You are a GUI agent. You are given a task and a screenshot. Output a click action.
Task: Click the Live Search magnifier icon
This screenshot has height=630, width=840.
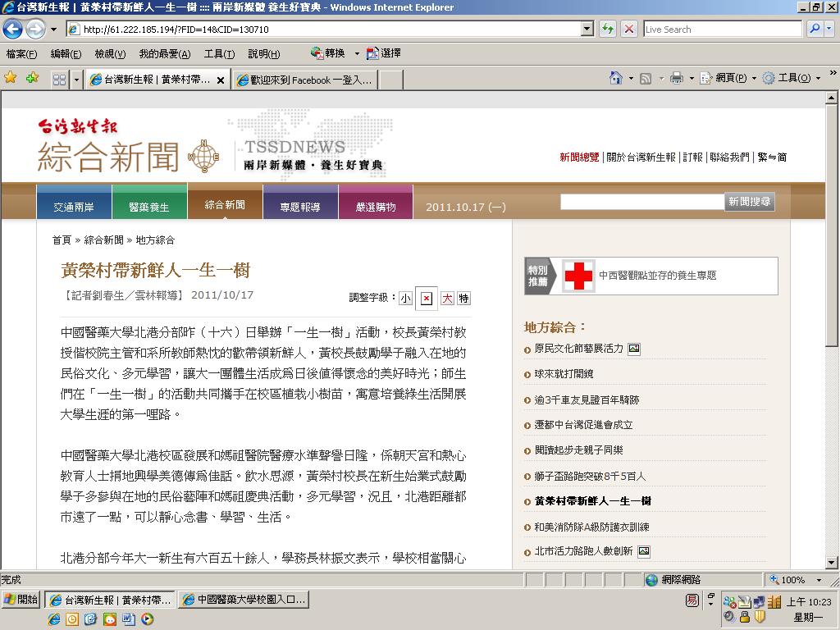(x=815, y=29)
